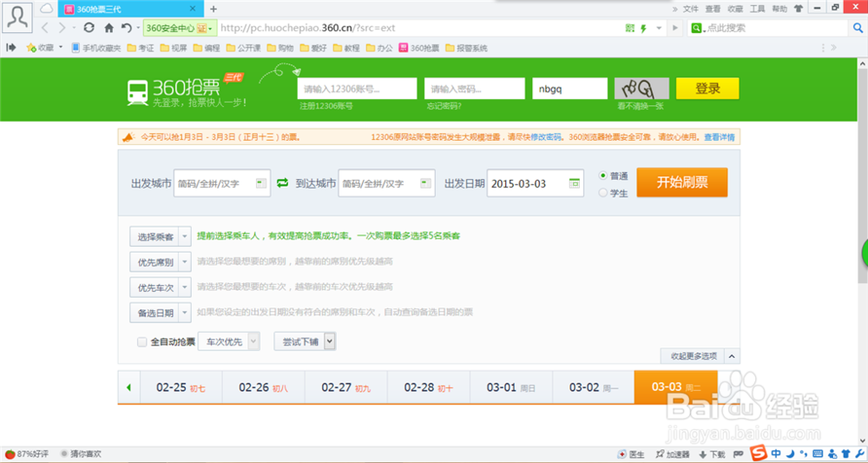Select the 学生 ticket type radio
The width and height of the screenshot is (868, 463).
click(x=603, y=193)
